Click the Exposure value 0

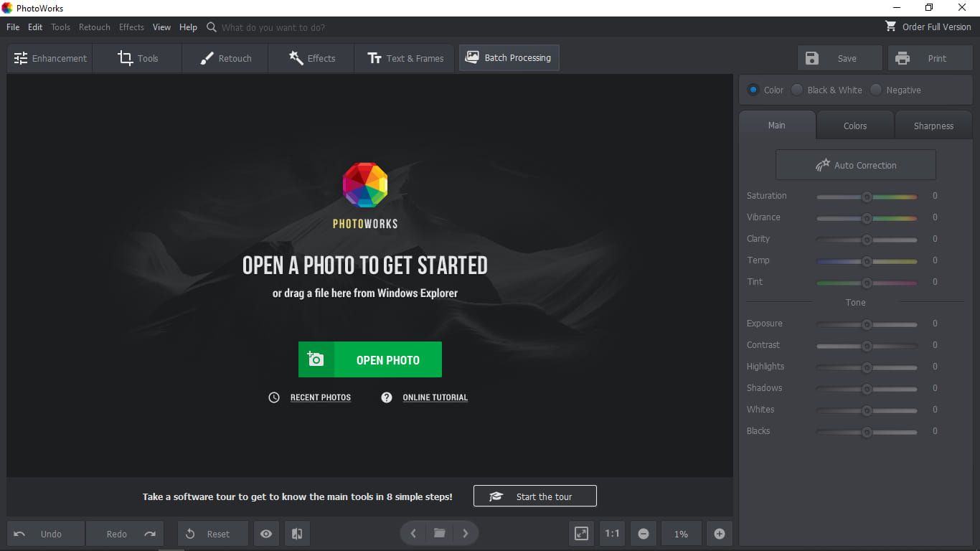(935, 324)
